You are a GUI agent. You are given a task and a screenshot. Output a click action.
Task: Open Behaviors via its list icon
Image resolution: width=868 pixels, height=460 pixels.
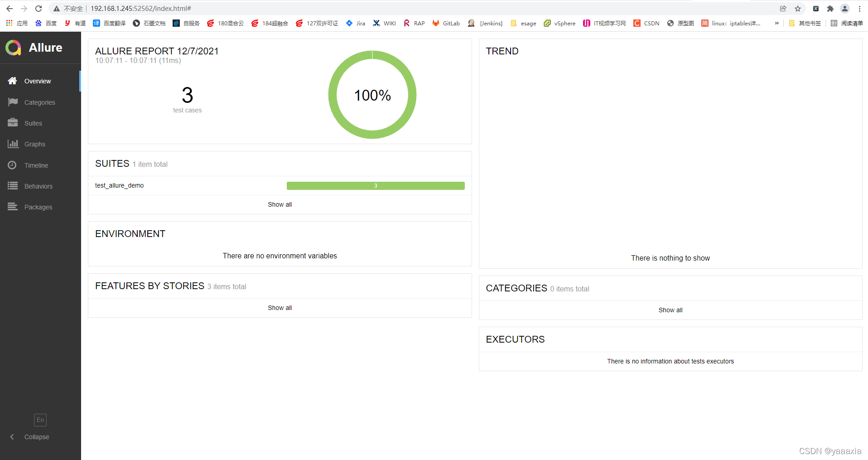click(x=13, y=186)
